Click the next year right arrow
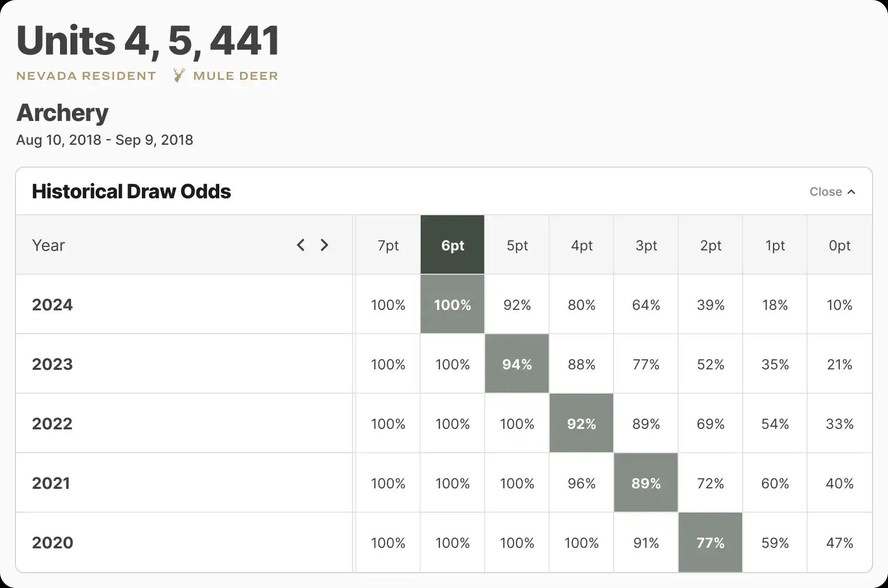Image resolution: width=888 pixels, height=588 pixels. tap(324, 245)
